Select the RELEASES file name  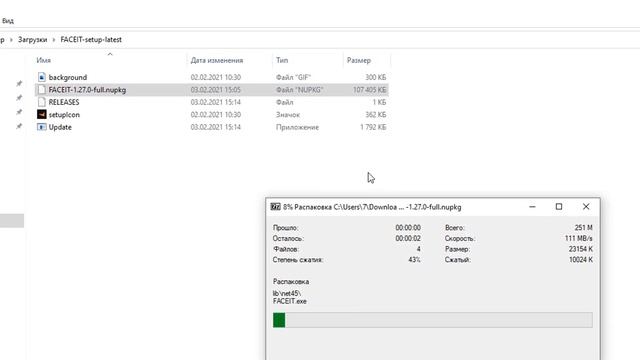coord(64,102)
